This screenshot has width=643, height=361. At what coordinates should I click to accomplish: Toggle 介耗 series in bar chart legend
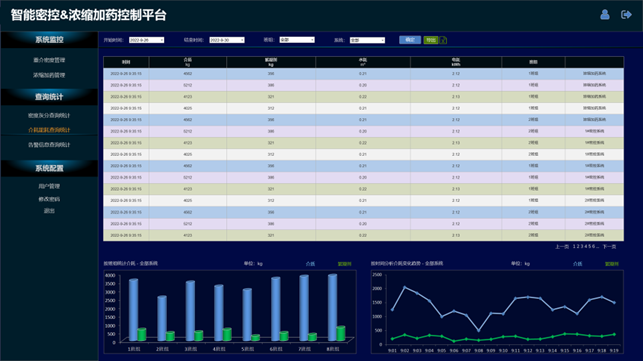pyautogui.click(x=310, y=264)
